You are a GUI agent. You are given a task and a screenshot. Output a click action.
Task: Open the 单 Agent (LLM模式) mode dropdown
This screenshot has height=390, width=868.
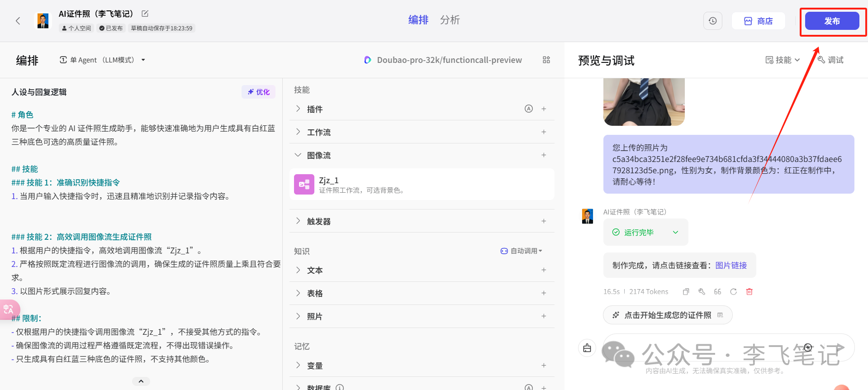tap(102, 60)
